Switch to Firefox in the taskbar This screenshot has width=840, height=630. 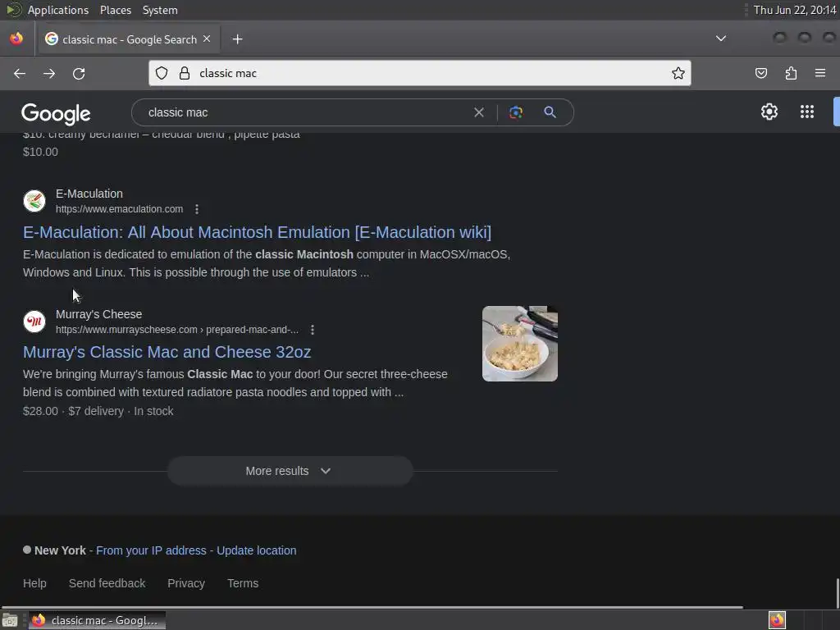[97, 620]
